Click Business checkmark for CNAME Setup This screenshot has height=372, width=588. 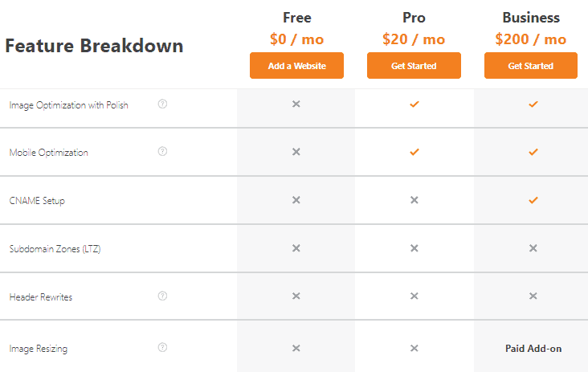533,200
